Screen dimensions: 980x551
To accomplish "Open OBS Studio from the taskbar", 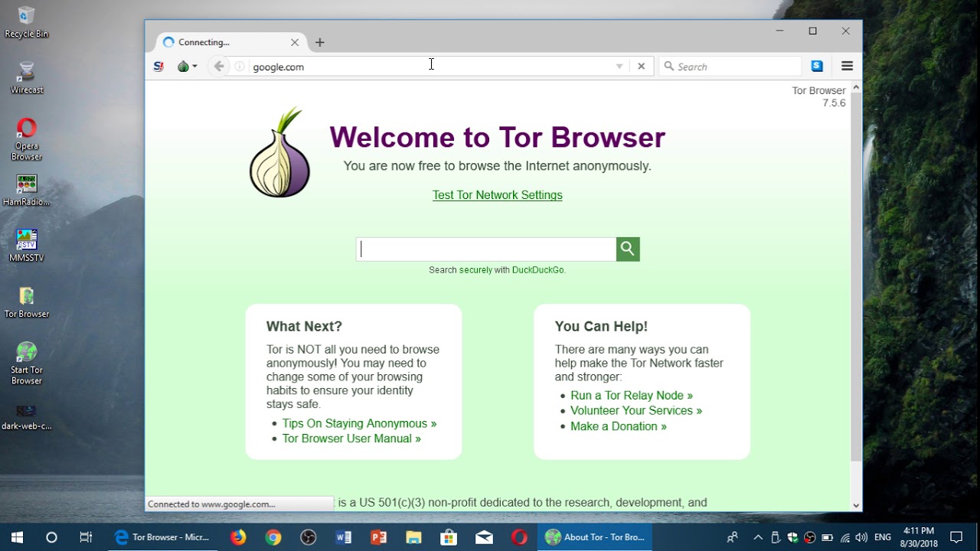I will (x=309, y=537).
